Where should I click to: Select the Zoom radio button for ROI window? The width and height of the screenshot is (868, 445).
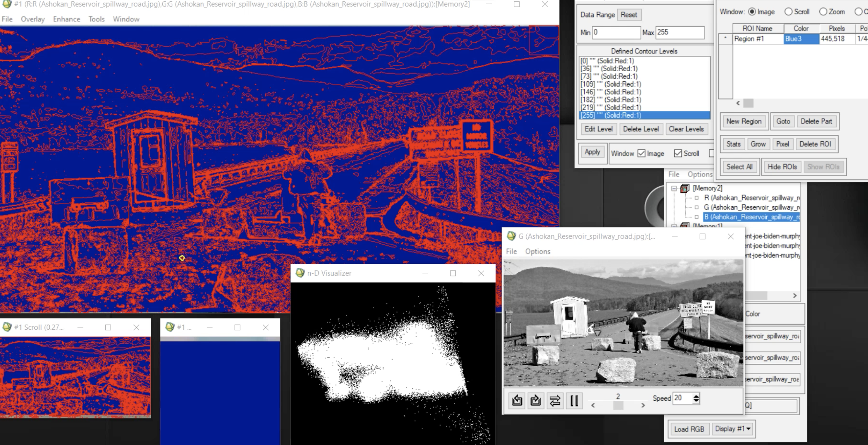(x=823, y=12)
